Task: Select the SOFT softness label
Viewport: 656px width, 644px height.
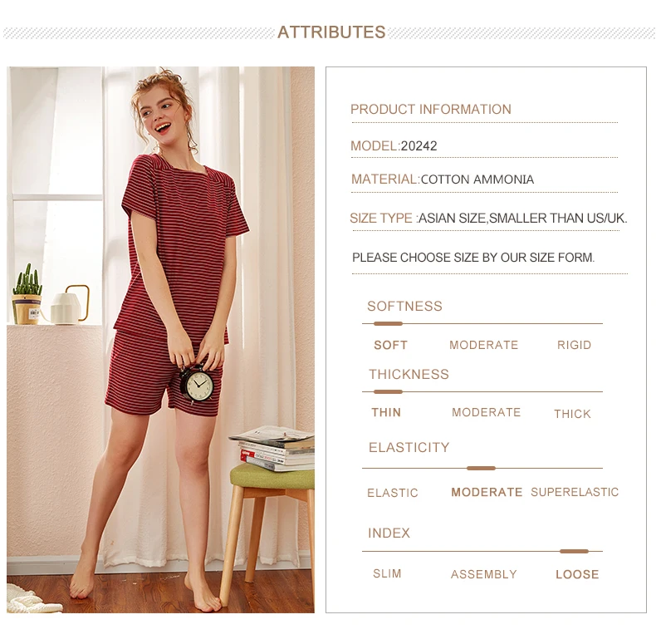Action: (x=391, y=345)
